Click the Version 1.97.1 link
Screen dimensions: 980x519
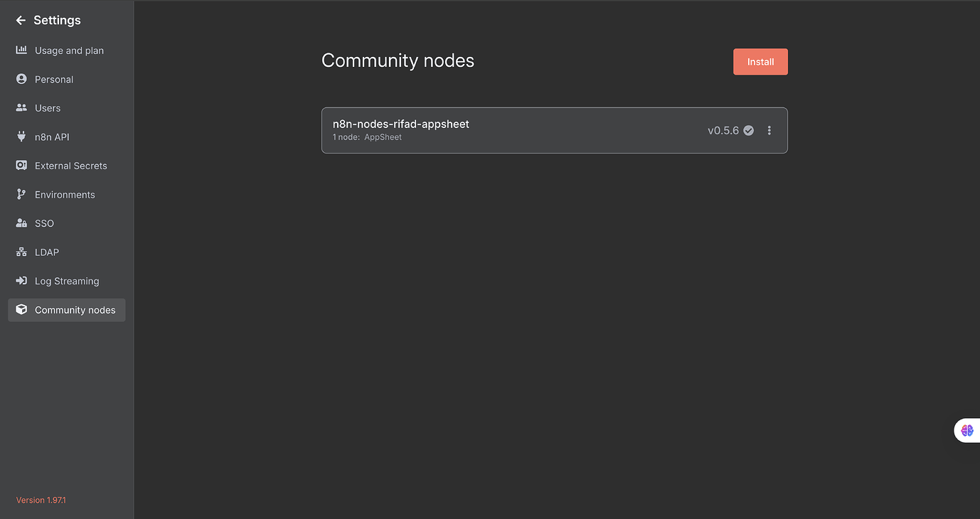click(x=40, y=500)
